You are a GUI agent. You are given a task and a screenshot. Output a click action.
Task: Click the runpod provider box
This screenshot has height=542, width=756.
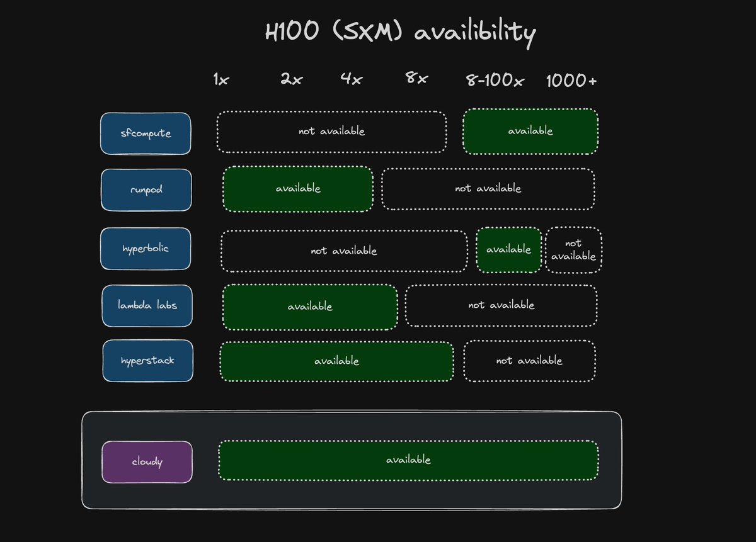coord(146,189)
